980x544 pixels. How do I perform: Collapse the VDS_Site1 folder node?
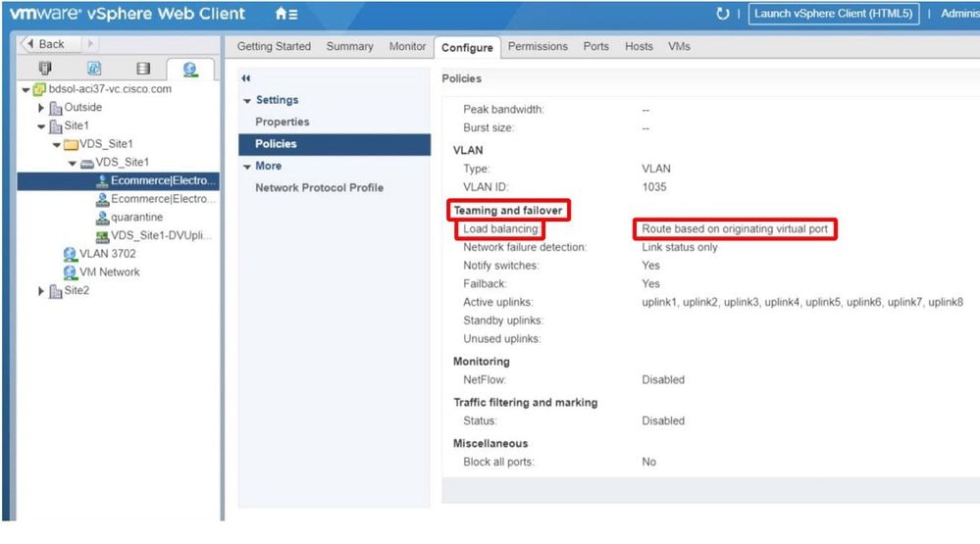click(x=57, y=144)
